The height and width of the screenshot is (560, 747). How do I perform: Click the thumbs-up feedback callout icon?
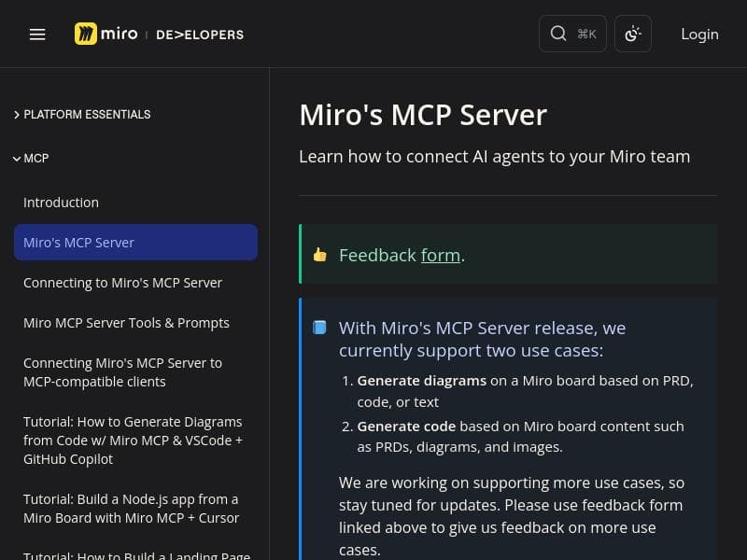[x=320, y=254]
